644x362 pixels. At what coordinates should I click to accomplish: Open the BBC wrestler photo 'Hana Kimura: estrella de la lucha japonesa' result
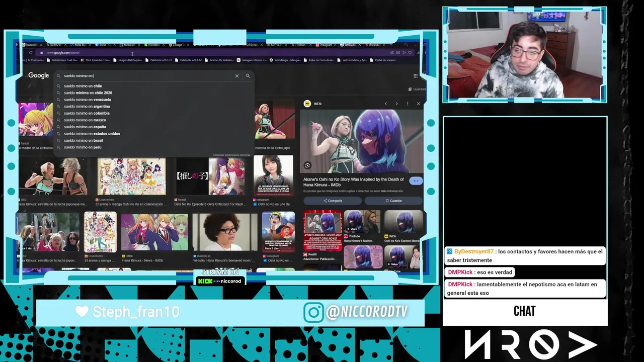(53, 177)
